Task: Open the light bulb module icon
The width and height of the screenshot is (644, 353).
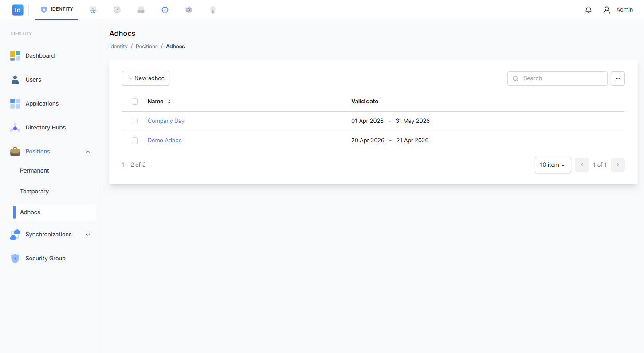Action: 213,10
